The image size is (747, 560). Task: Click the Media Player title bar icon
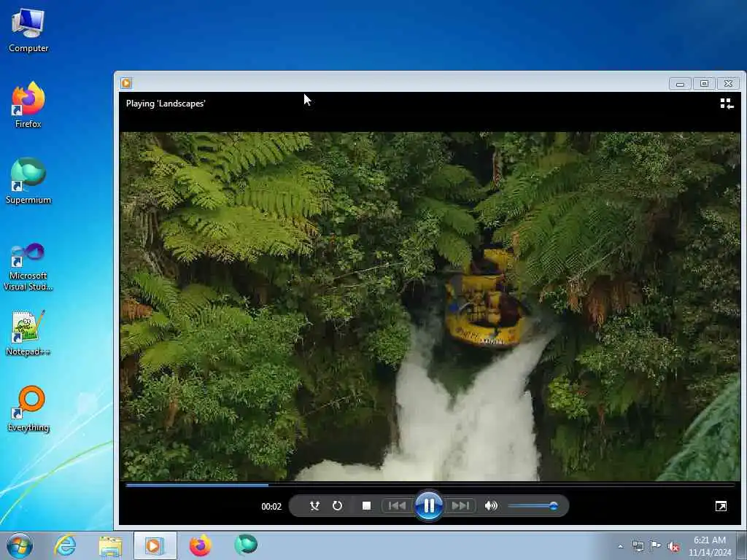(x=126, y=83)
